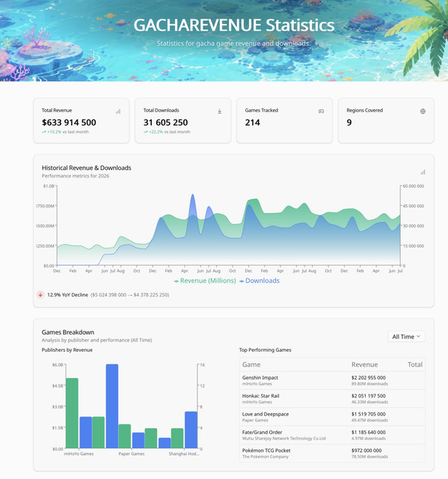
Task: Click the 12.9% YoY Decline text
Action: click(x=67, y=295)
